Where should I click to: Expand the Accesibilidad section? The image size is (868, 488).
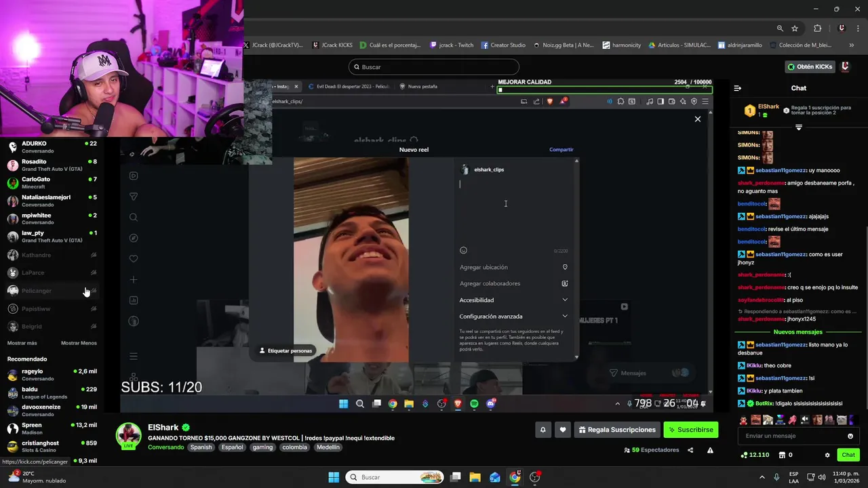(513, 300)
